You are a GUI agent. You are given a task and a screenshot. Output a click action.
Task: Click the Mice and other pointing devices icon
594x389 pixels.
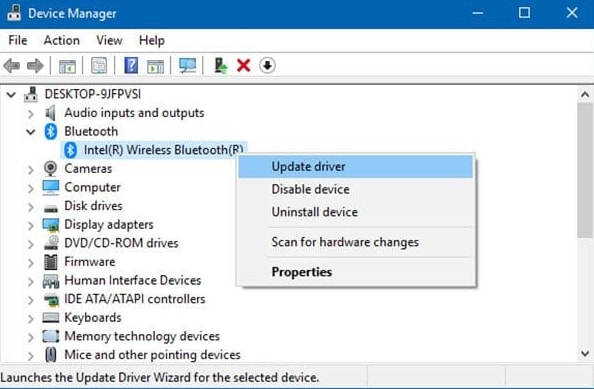[x=51, y=355]
